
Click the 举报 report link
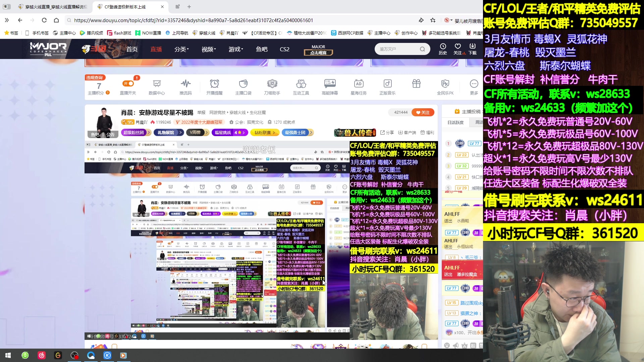point(201,113)
